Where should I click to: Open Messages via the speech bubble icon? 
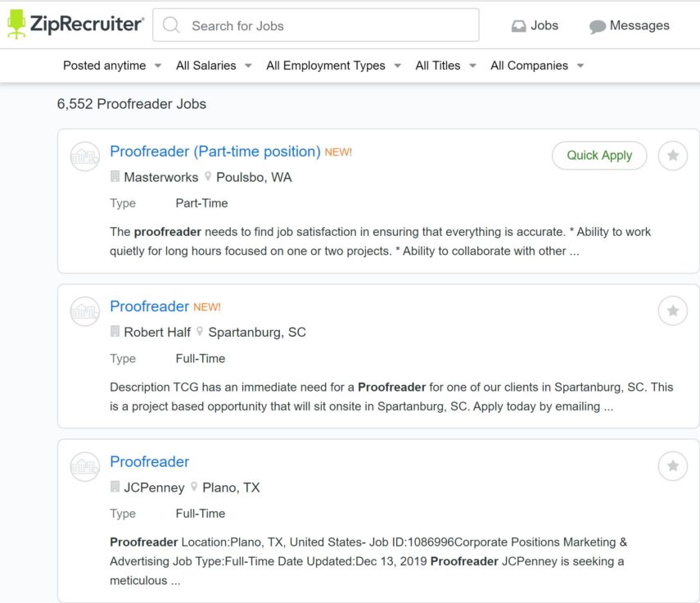tap(597, 25)
